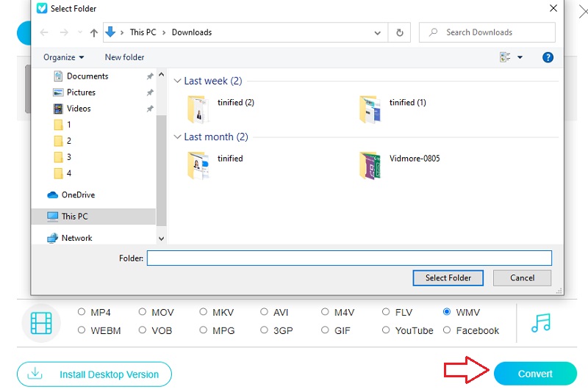The width and height of the screenshot is (588, 392).
Task: Open the Organize dropdown menu
Action: (63, 57)
